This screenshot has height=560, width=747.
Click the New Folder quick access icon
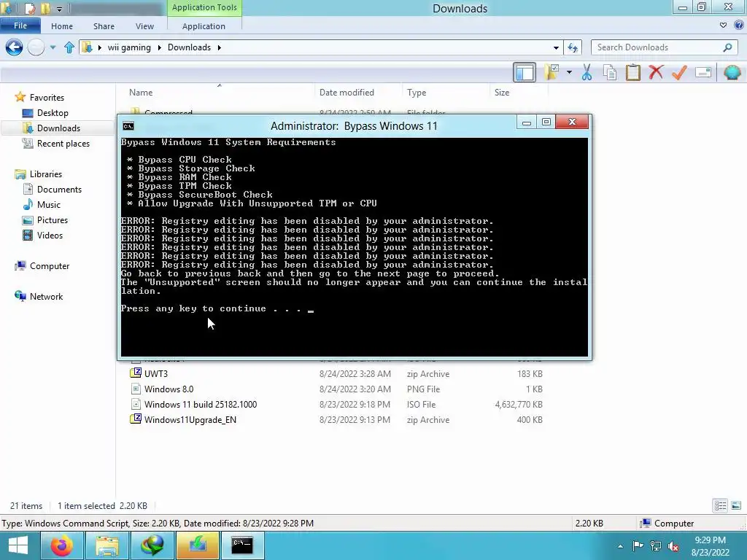(x=45, y=8)
